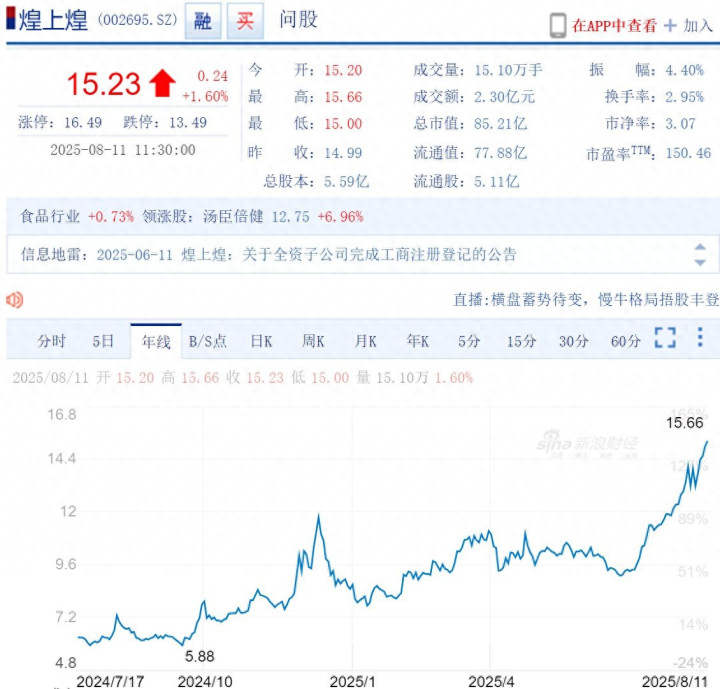Open the three-dot more options menu
The width and height of the screenshot is (720, 689).
coord(700,337)
